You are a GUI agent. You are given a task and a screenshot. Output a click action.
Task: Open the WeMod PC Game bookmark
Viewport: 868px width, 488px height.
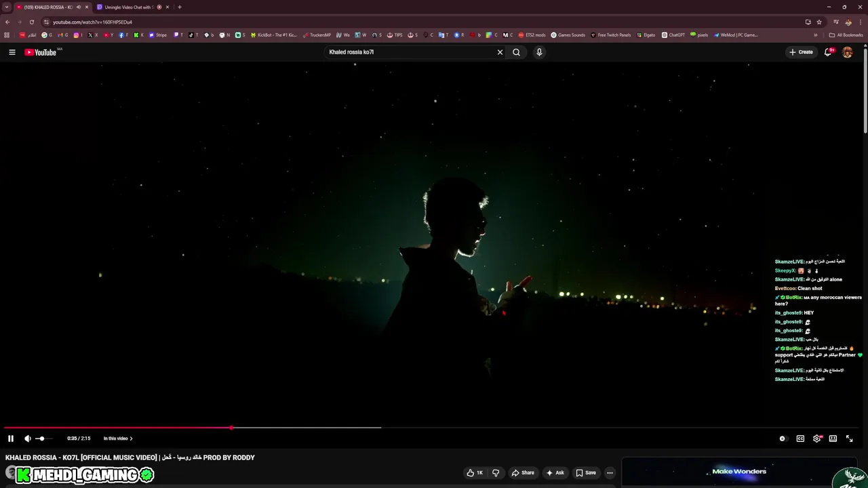click(x=736, y=35)
